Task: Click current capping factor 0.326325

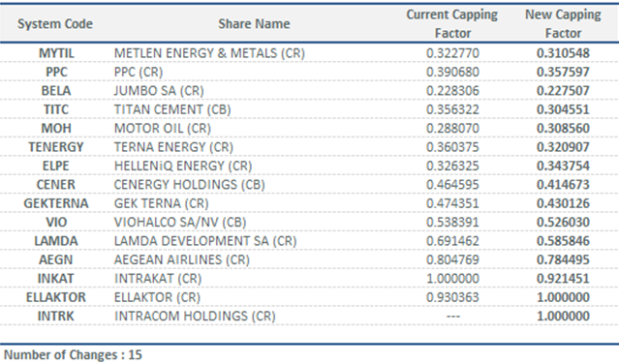Action: pyautogui.click(x=452, y=167)
